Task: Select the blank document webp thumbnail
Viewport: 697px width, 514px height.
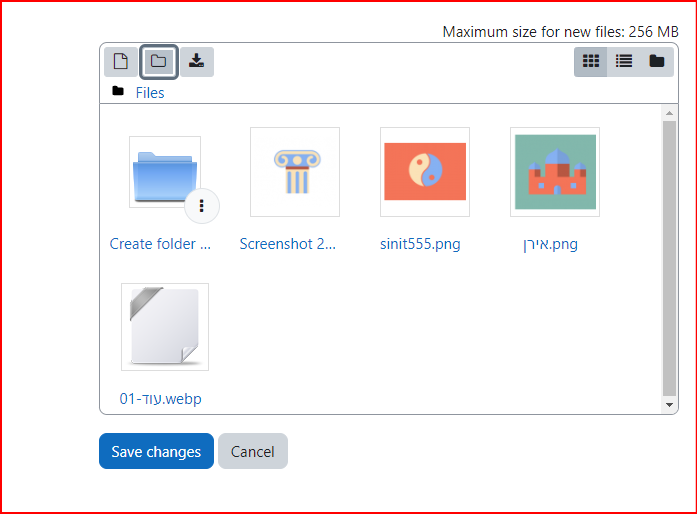Action: (165, 327)
